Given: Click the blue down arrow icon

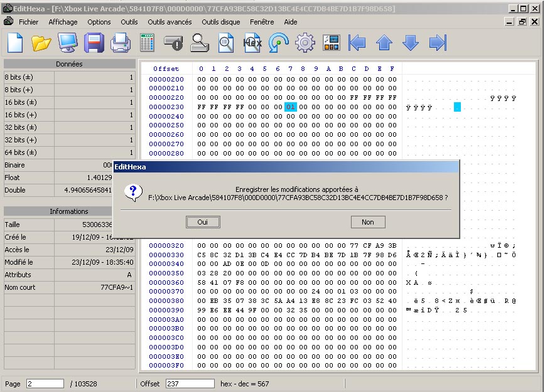Looking at the screenshot, I should [x=411, y=43].
